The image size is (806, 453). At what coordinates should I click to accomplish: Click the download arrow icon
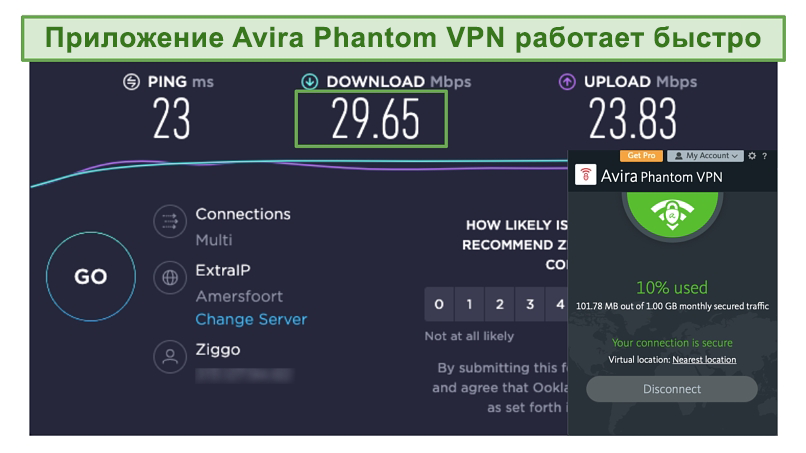(309, 82)
